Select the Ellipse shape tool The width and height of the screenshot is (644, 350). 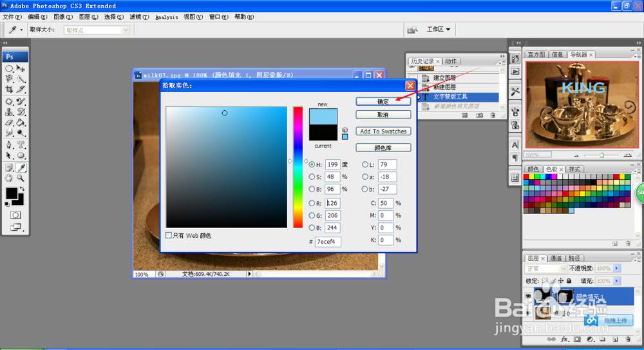(21, 155)
